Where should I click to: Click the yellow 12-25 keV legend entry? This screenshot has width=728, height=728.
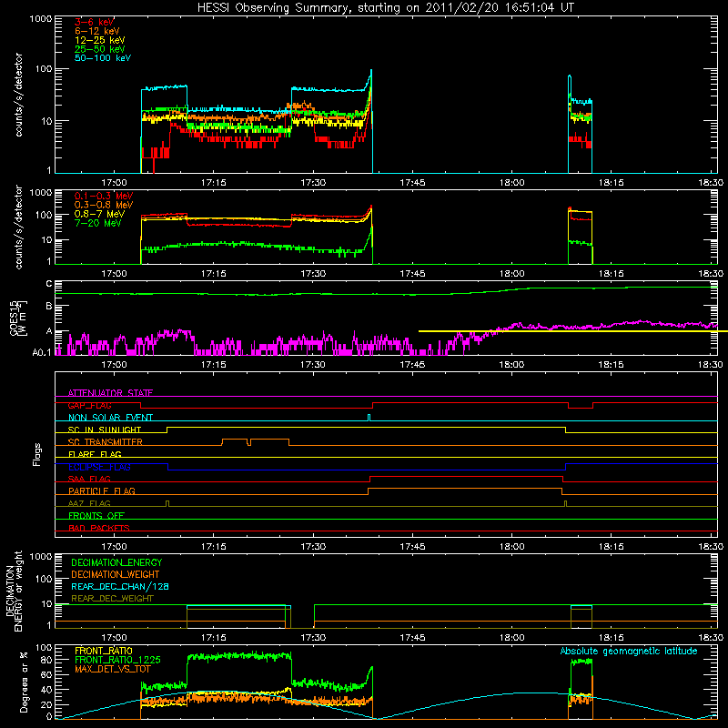[100, 40]
